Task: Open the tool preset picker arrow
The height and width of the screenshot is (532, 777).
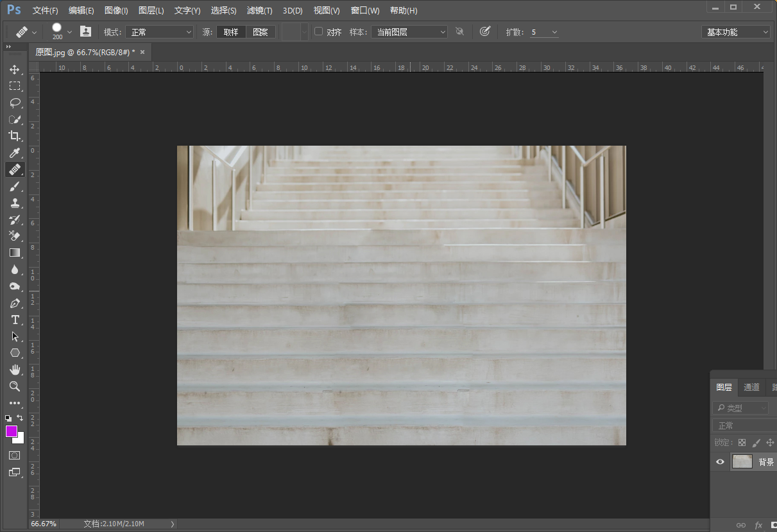Action: click(34, 32)
